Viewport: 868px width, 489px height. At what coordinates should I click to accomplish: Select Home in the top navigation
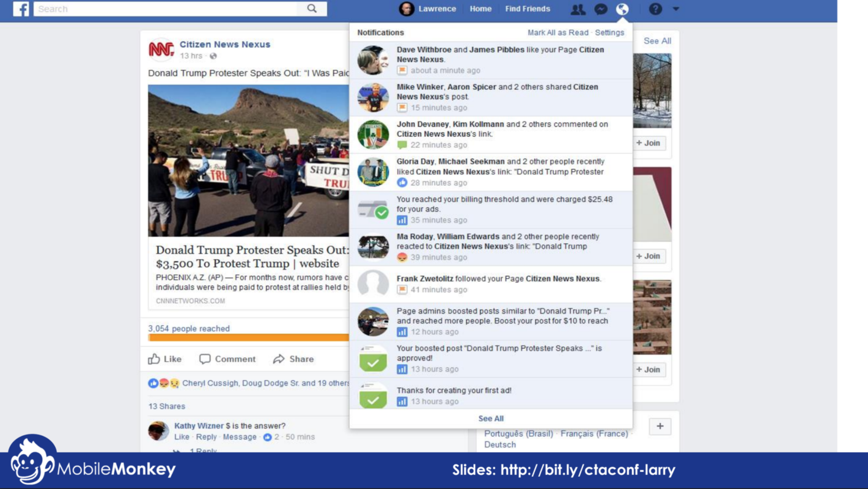(x=480, y=9)
